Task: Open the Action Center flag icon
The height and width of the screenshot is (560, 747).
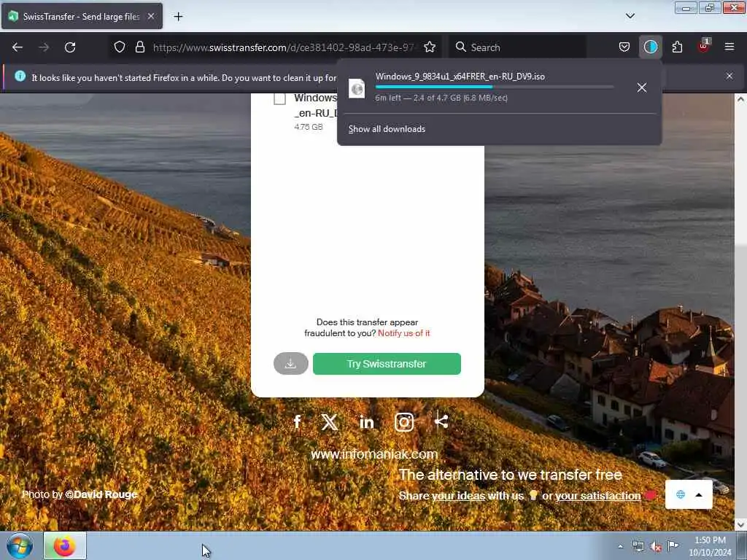Action: click(673, 546)
